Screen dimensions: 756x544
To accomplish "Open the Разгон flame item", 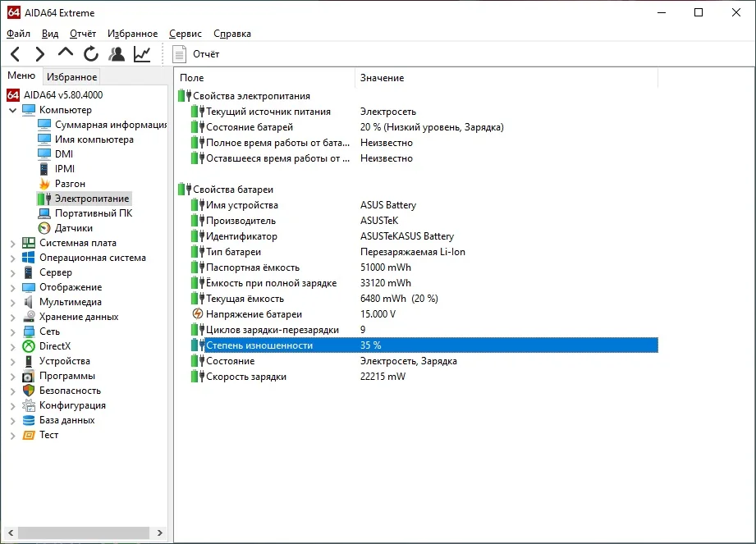I will [x=62, y=184].
